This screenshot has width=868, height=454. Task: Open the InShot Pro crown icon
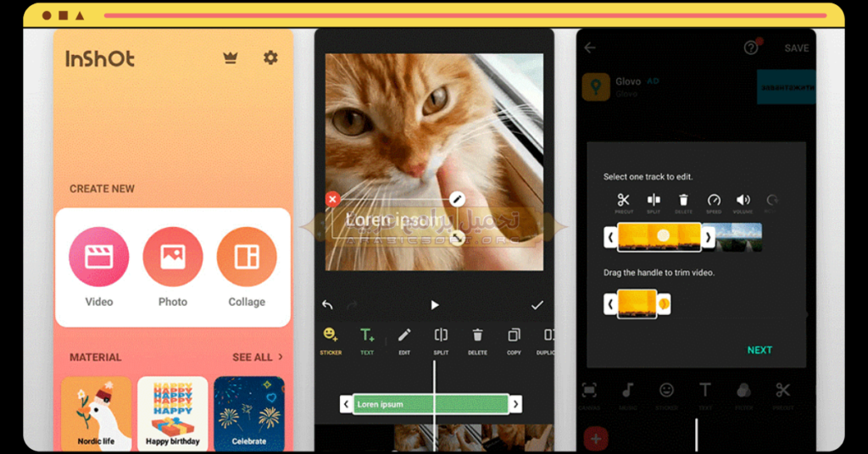coord(231,58)
